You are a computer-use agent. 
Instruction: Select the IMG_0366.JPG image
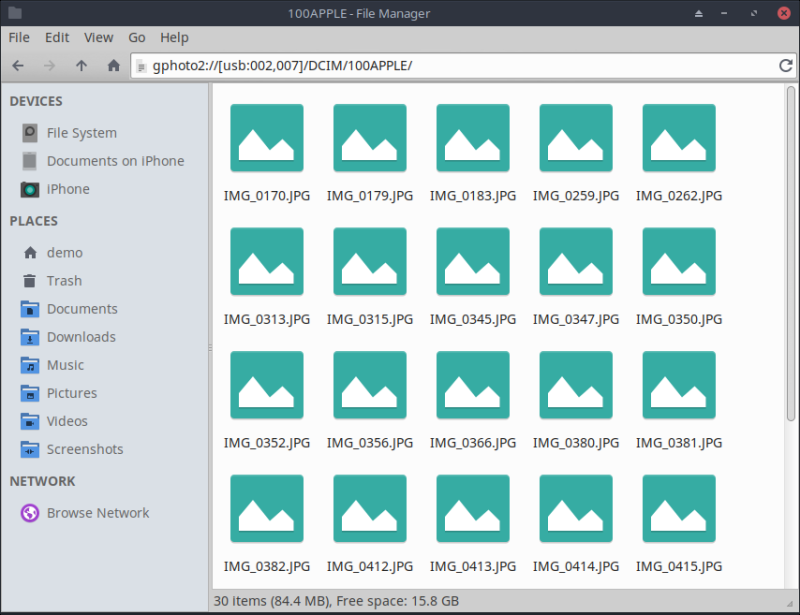[472, 385]
